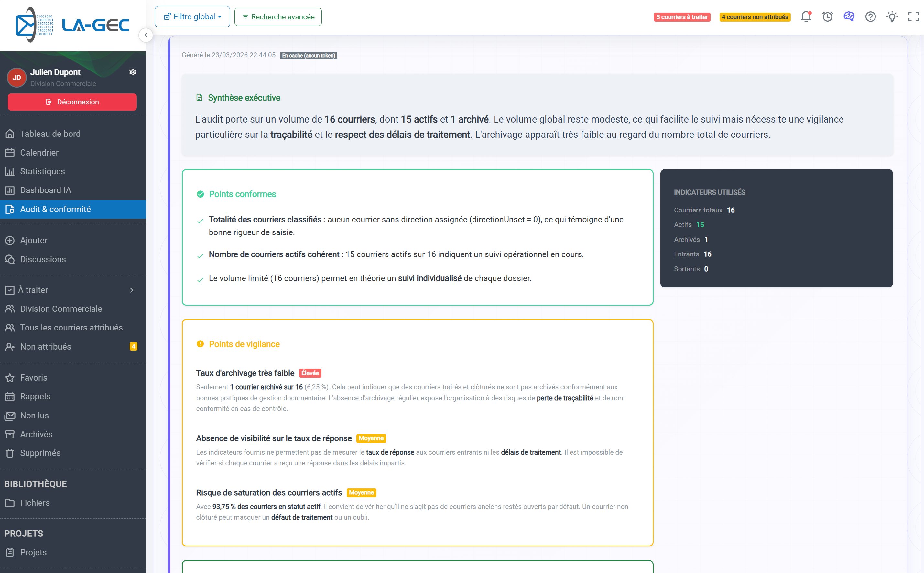
Task: Click the Déconnexion button
Action: (x=72, y=102)
